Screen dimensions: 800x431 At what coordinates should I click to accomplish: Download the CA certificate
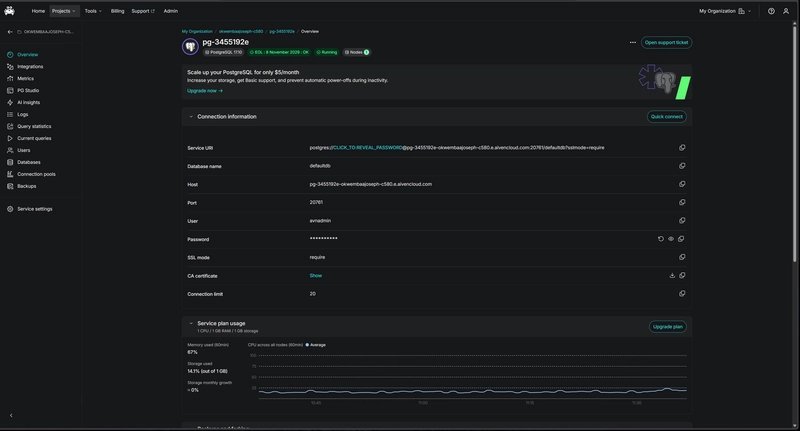[672, 275]
